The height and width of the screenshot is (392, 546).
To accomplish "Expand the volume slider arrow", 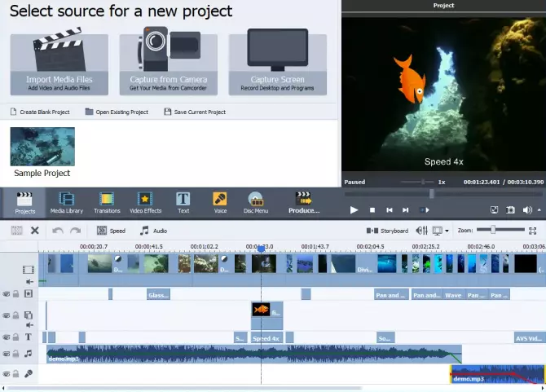I will 539,210.
